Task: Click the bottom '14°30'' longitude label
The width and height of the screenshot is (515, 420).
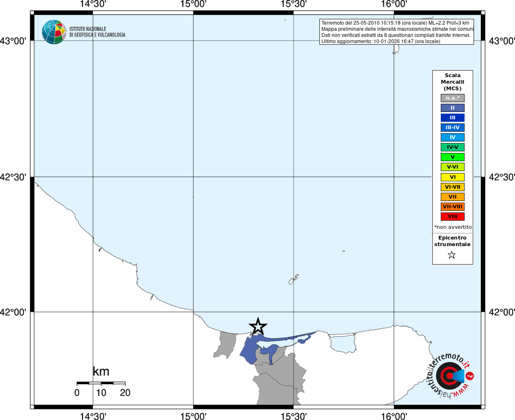Action: 93,416
